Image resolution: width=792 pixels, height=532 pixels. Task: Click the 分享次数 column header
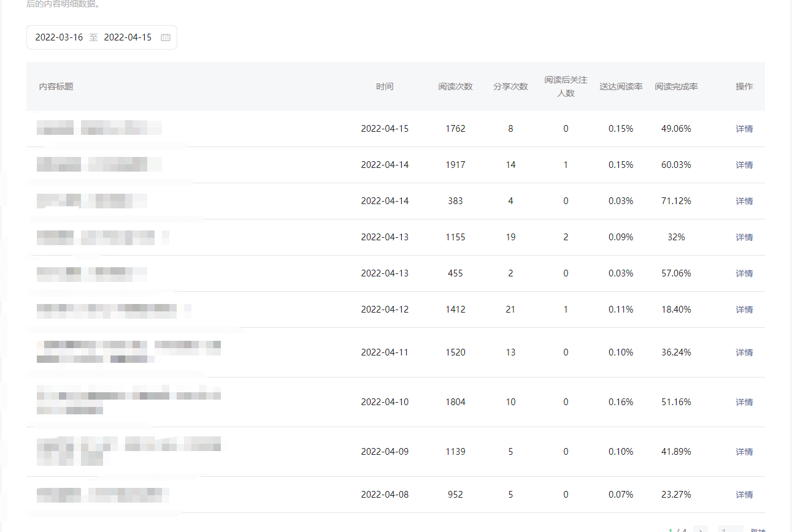[510, 86]
